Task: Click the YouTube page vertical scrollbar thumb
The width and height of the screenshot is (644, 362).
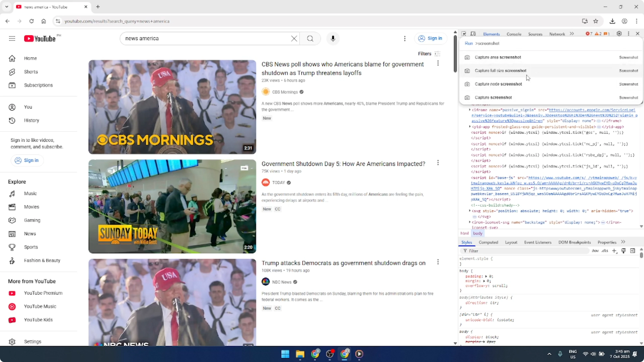Action: click(x=455, y=54)
